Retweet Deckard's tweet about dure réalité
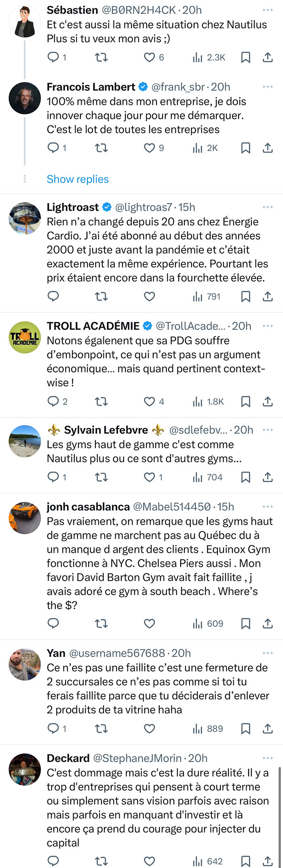The image size is (283, 868). tap(101, 862)
